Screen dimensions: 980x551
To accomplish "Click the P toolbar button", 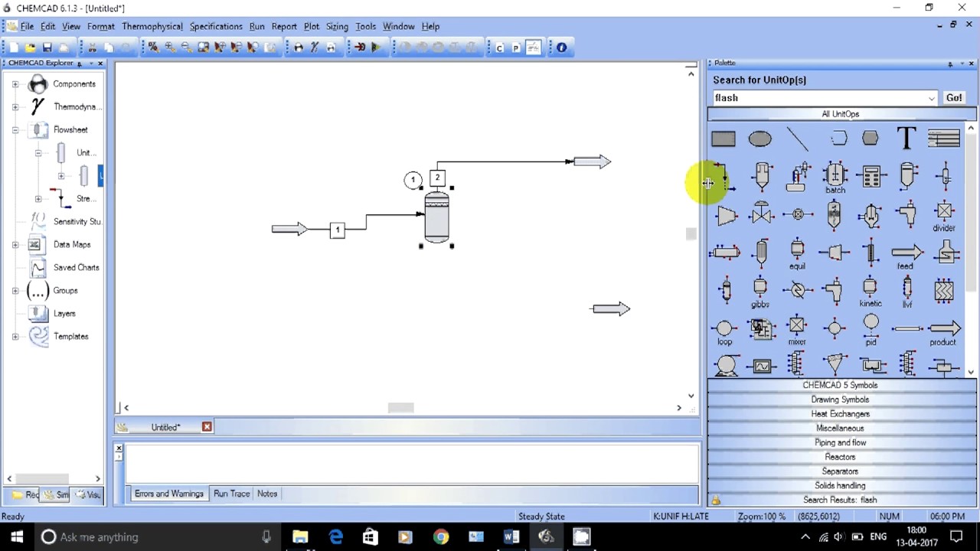I will click(x=516, y=47).
